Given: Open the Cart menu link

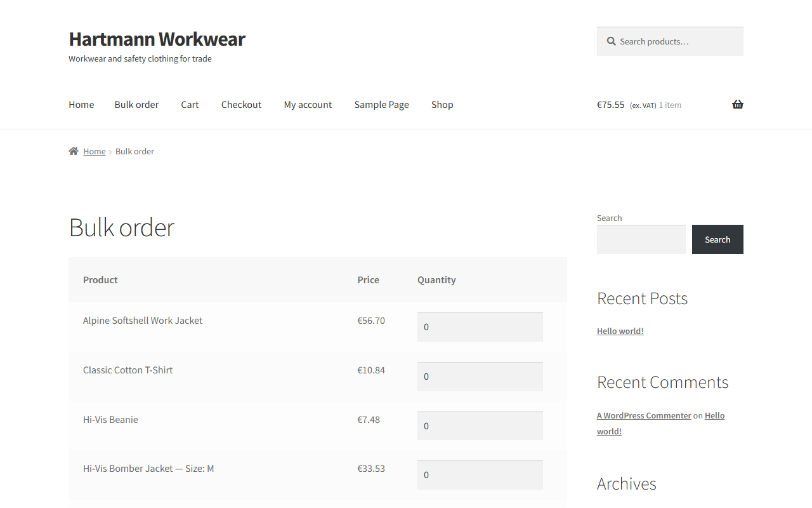Looking at the screenshot, I should coord(190,105).
